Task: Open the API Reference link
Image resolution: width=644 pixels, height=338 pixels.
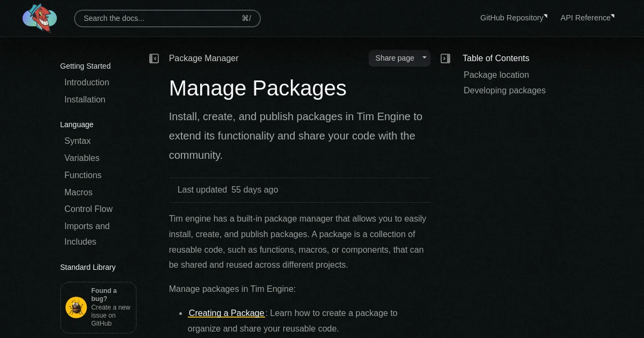Action: tap(588, 18)
